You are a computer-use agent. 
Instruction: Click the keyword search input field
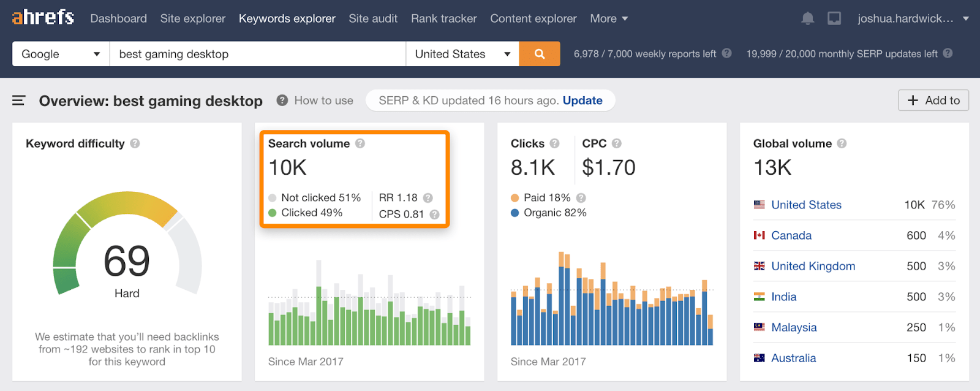click(x=258, y=54)
